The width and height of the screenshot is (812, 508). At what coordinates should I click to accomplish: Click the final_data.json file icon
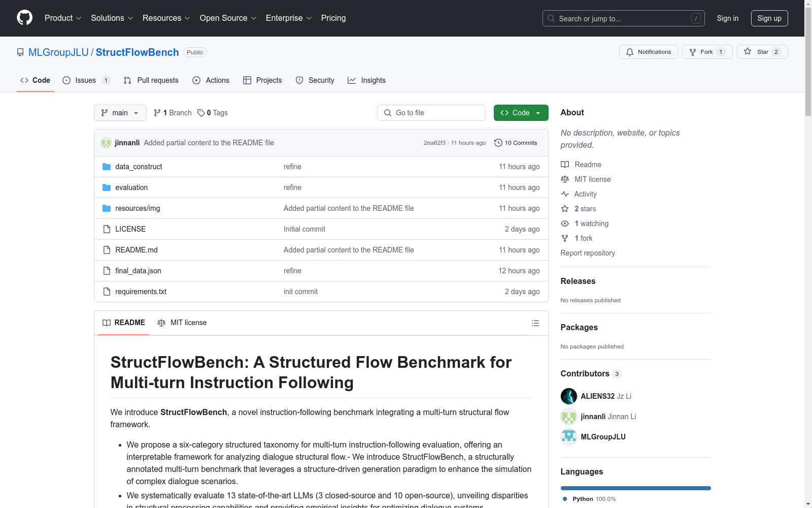107,271
